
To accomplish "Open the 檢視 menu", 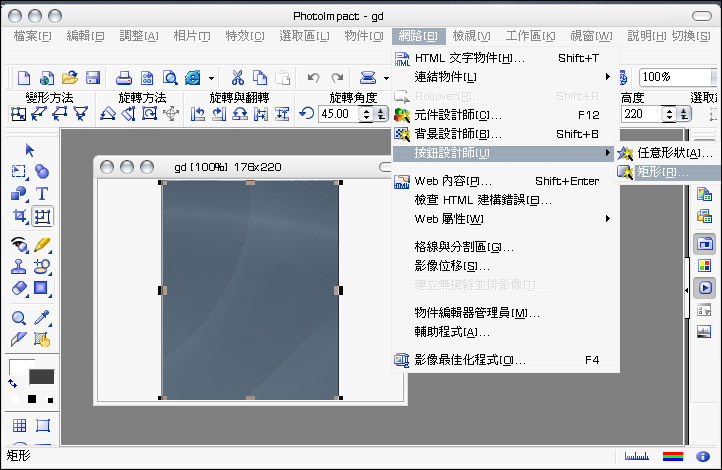I will click(471, 36).
